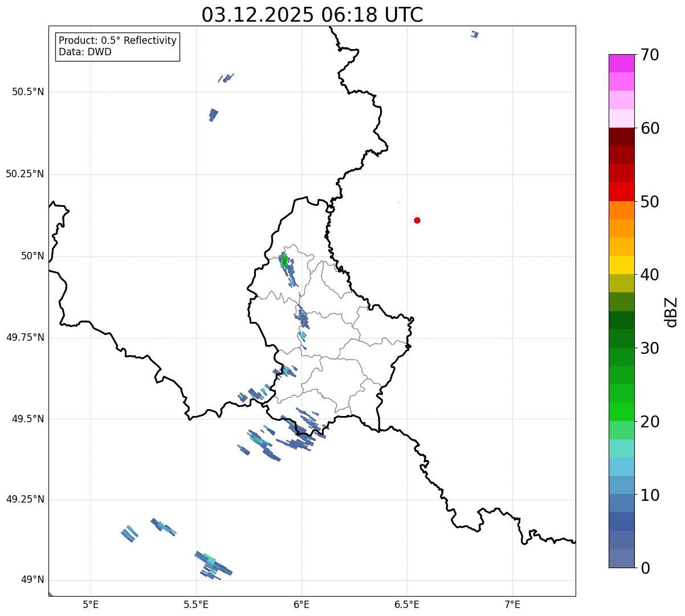
Task: Click the 6°E longitude label
Action: (x=301, y=605)
